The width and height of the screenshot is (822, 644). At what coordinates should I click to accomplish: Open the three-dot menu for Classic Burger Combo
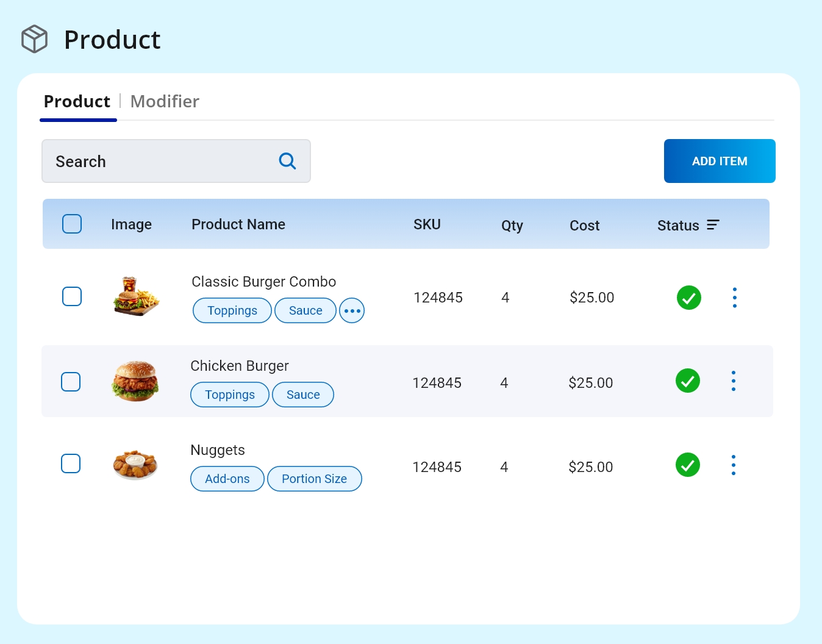(x=734, y=298)
